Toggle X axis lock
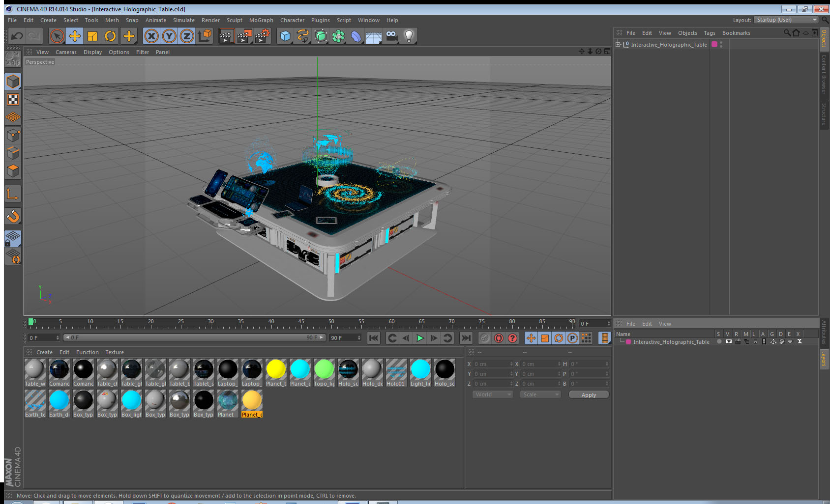This screenshot has height=504, width=830. pos(151,36)
